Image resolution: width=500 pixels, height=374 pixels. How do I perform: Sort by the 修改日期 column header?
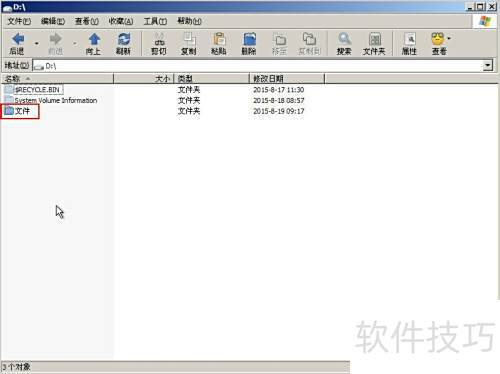point(287,79)
